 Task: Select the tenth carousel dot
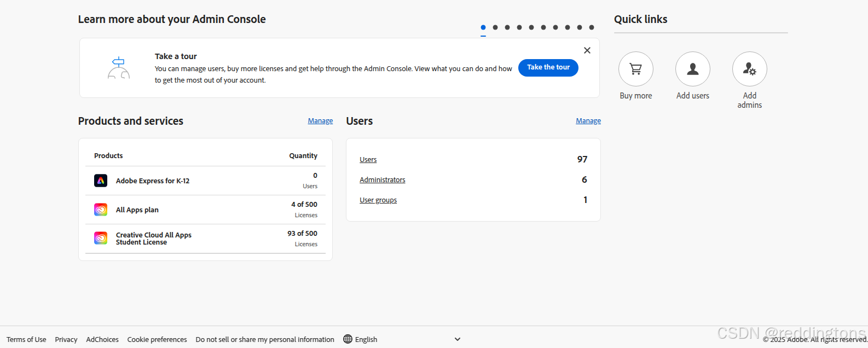point(592,27)
